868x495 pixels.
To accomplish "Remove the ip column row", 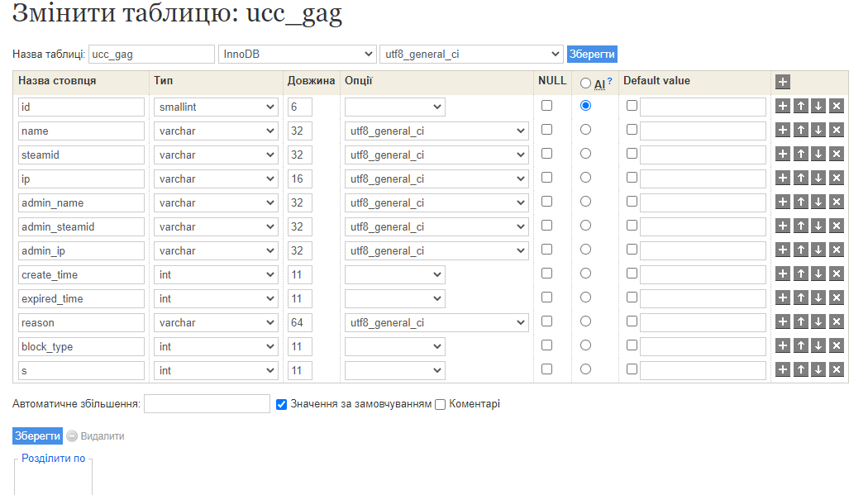I will click(x=837, y=178).
